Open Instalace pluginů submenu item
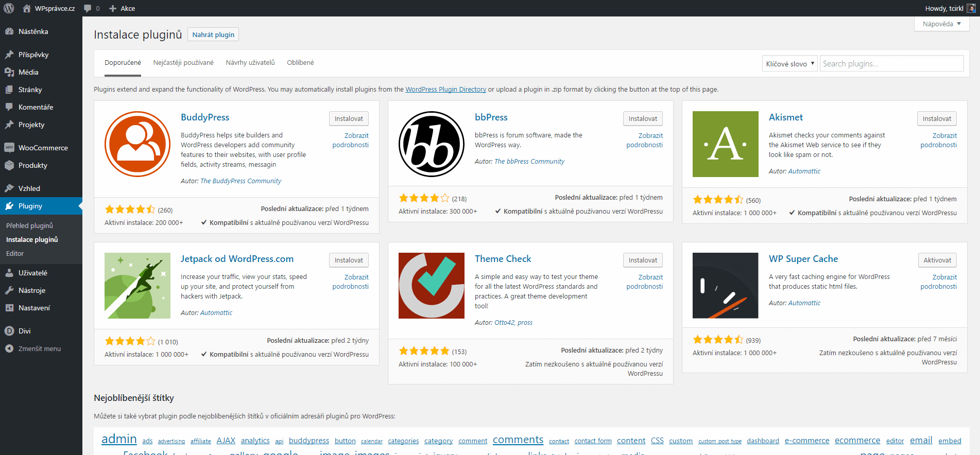 click(32, 239)
